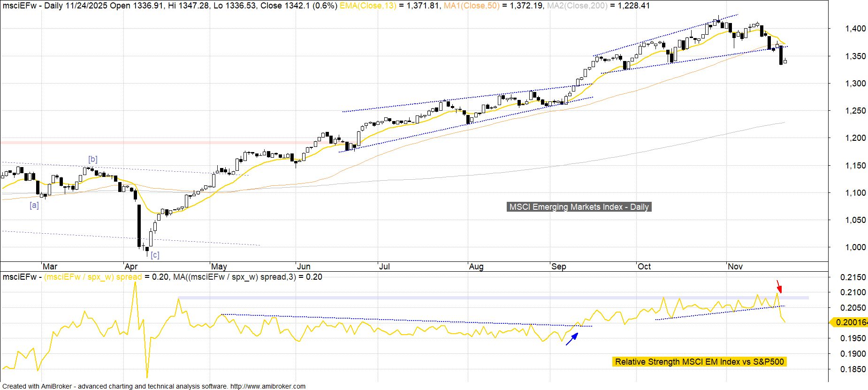The width and height of the screenshot is (868, 390).
Task: Select the [b] wave label
Action: click(93, 160)
